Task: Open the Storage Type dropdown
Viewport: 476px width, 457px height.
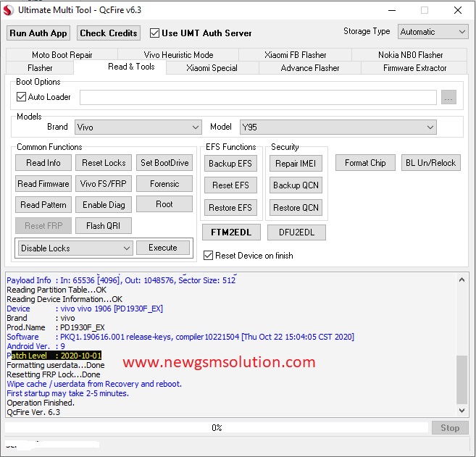Action: coord(433,32)
